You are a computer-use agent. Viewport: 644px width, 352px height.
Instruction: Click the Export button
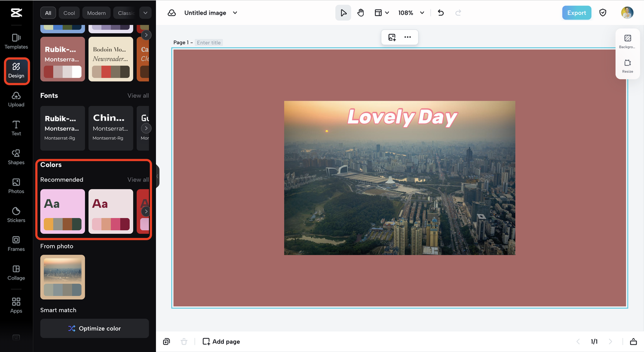[x=577, y=13]
